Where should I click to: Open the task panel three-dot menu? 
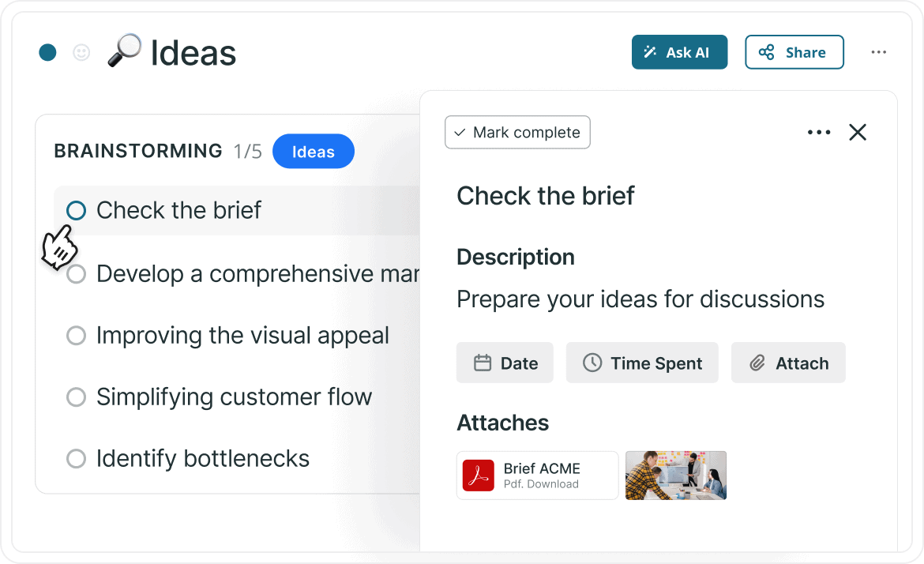click(x=819, y=133)
